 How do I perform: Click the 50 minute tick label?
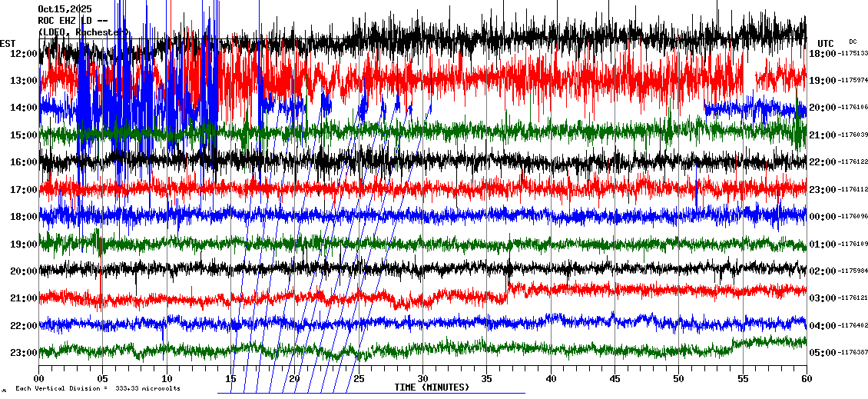(679, 378)
